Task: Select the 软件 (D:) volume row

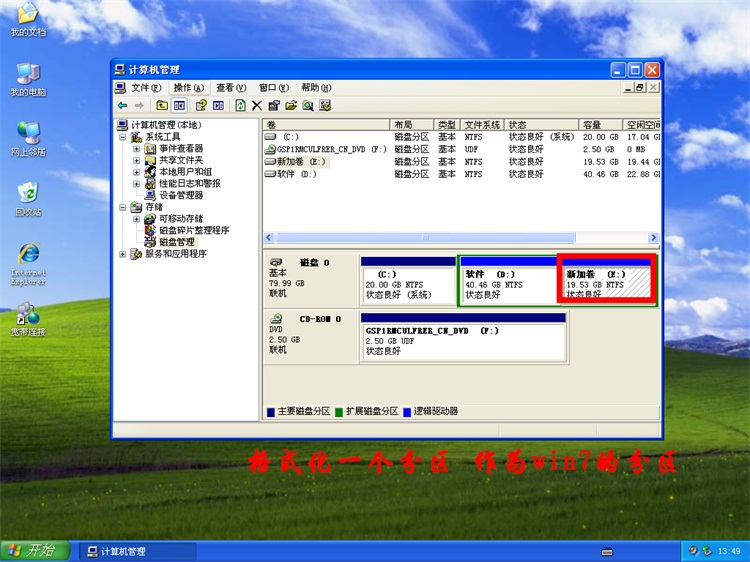Action: pos(462,174)
